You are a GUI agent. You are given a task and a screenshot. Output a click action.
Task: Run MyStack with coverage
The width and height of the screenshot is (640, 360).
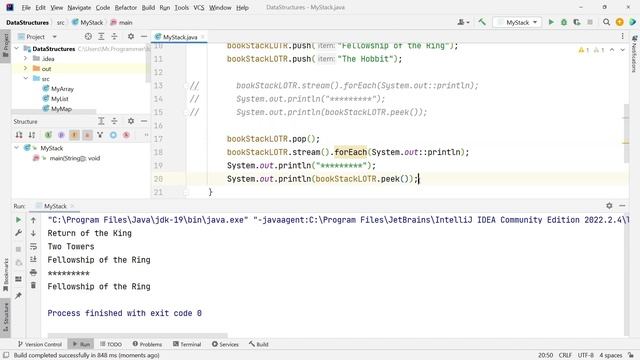pos(577,22)
